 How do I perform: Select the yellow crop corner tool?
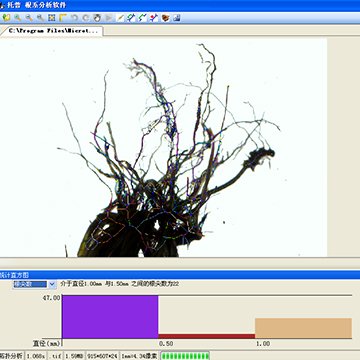[63, 18]
